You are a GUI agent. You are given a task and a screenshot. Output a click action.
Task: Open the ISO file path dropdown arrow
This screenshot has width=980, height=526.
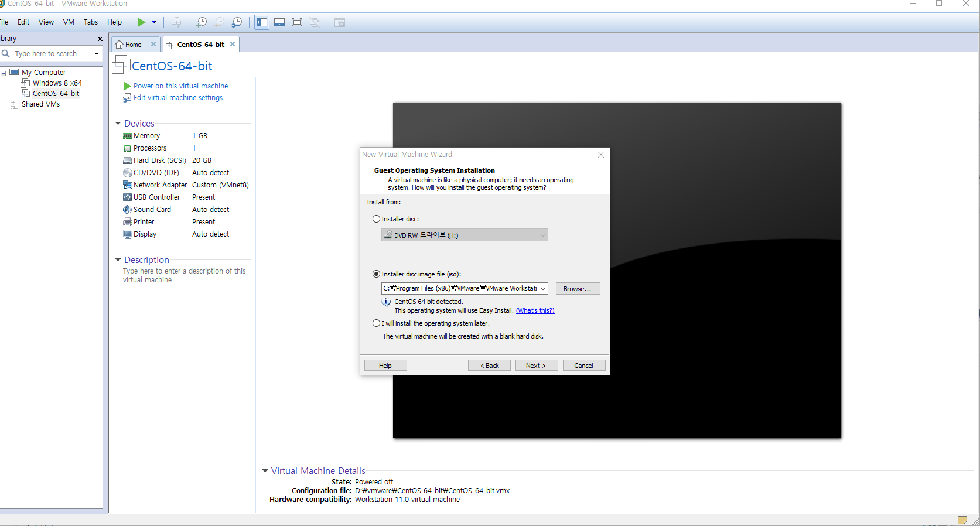(x=543, y=289)
